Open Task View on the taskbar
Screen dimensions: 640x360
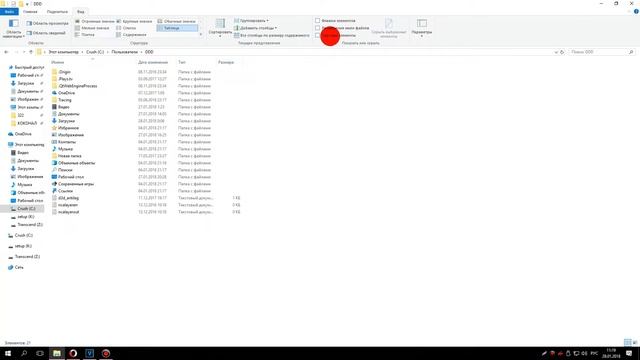click(40, 353)
